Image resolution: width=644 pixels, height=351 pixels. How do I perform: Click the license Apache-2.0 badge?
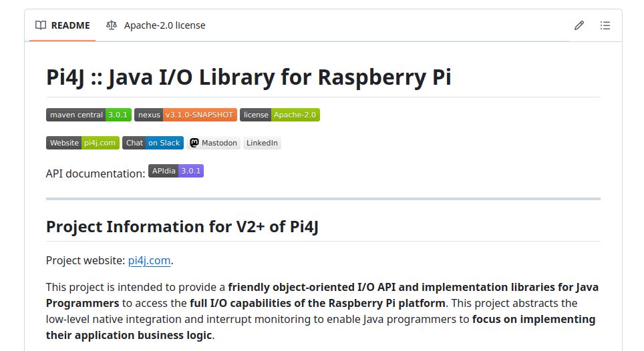click(x=280, y=115)
